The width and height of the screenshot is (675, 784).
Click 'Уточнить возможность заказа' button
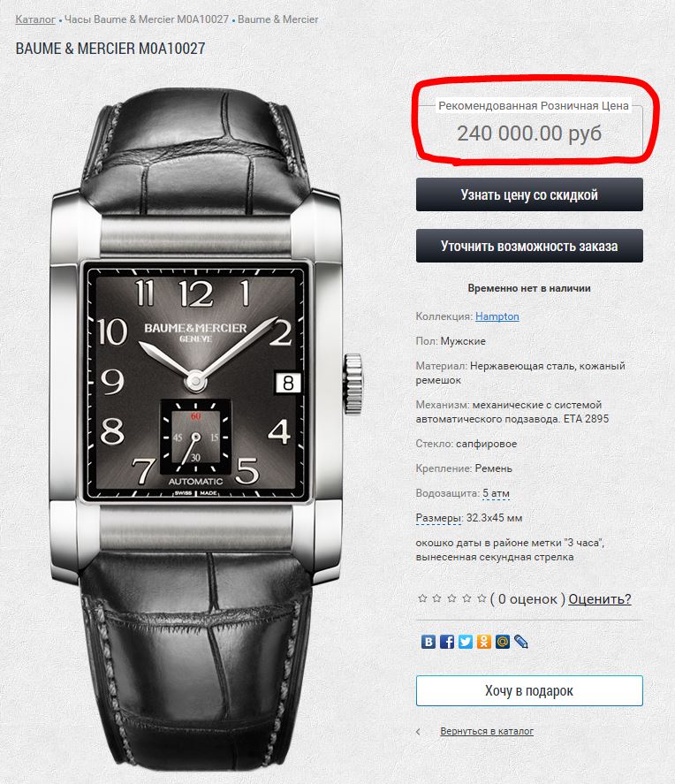529,246
